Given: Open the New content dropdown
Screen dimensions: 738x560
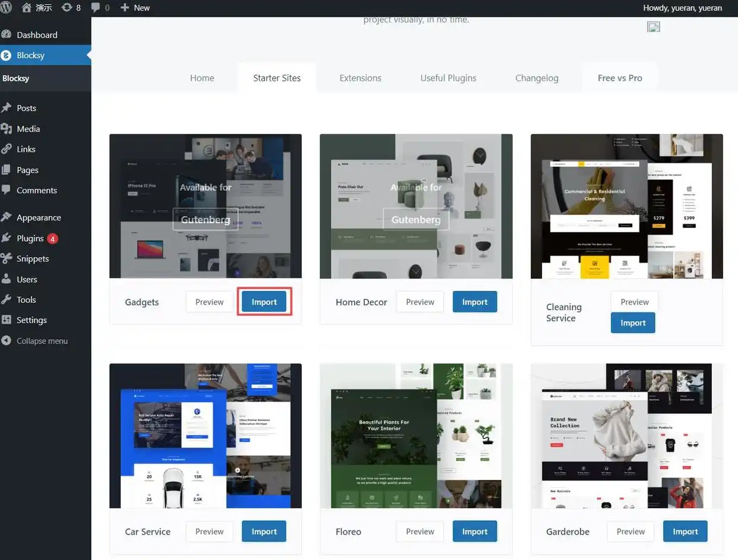Looking at the screenshot, I should pos(135,8).
